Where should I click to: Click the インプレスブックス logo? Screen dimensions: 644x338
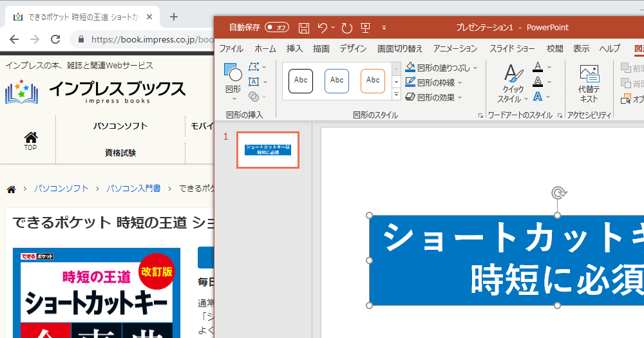[x=95, y=92]
